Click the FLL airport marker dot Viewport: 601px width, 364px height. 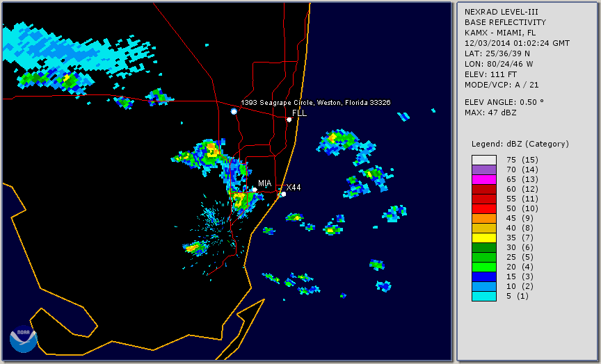(x=289, y=119)
